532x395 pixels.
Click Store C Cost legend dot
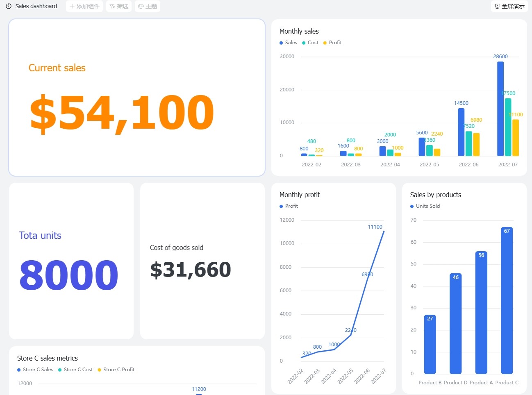tap(60, 370)
